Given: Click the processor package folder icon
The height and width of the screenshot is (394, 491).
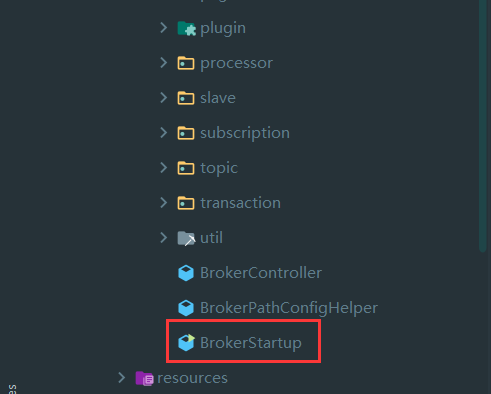Looking at the screenshot, I should (186, 63).
